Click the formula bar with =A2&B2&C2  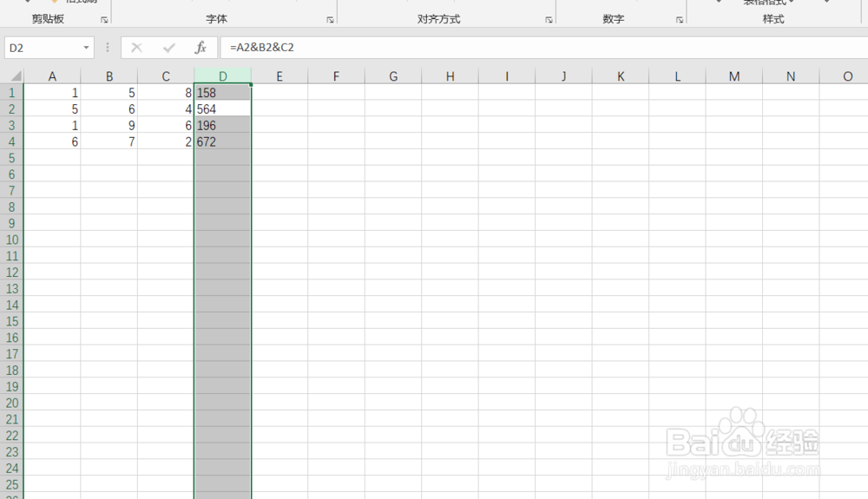coord(543,48)
